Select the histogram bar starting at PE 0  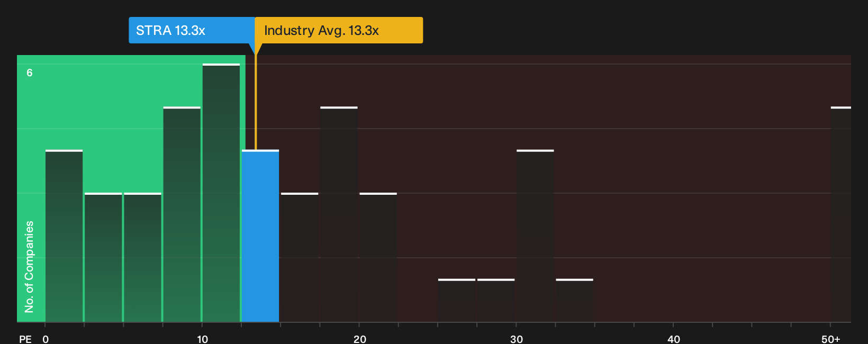pyautogui.click(x=64, y=236)
